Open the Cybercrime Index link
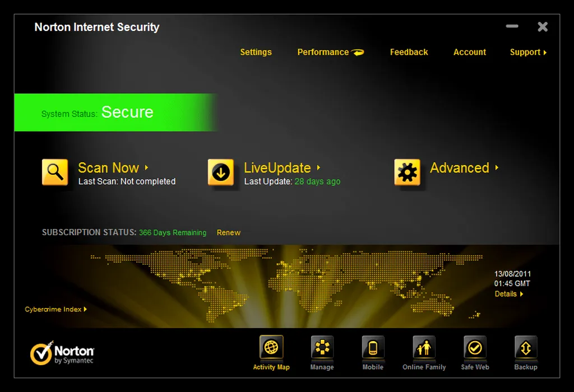 tap(53, 309)
